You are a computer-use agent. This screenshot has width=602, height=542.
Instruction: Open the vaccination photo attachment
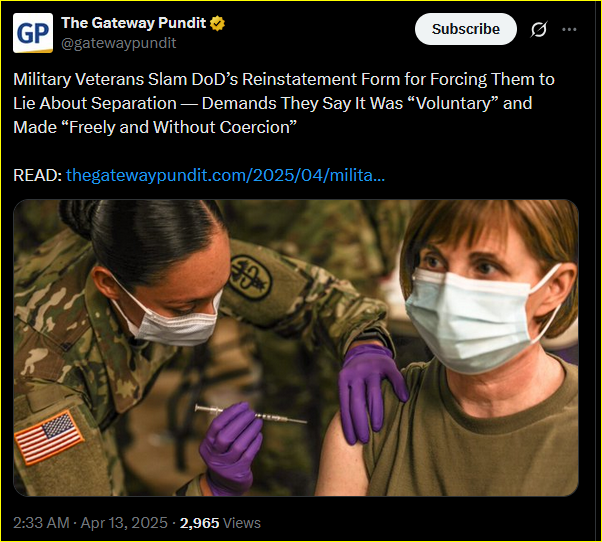296,348
